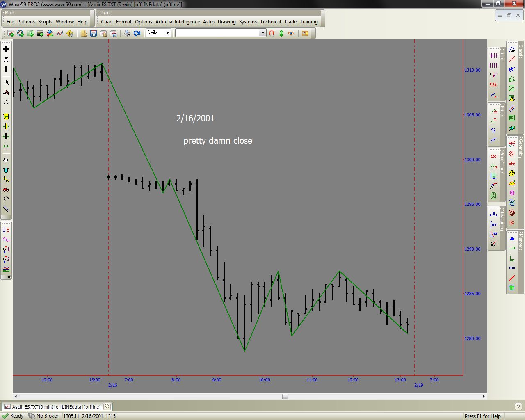Click the 2/19 date label on axis
Viewport: 525px width, 420px height.
click(419, 385)
